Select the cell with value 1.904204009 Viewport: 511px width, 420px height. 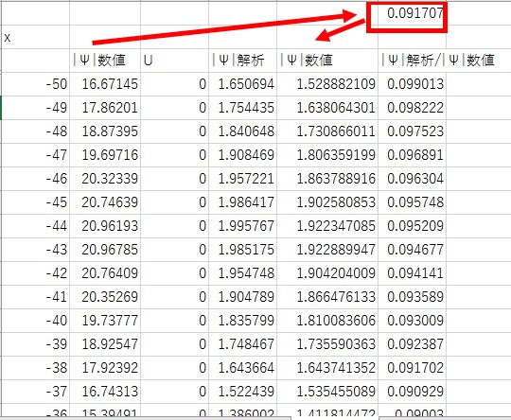[327, 273]
